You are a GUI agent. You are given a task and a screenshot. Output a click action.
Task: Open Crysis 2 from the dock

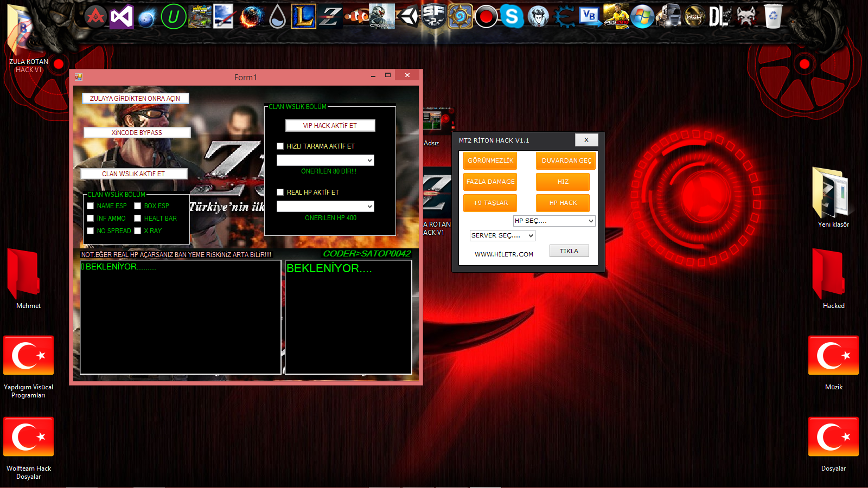click(382, 17)
